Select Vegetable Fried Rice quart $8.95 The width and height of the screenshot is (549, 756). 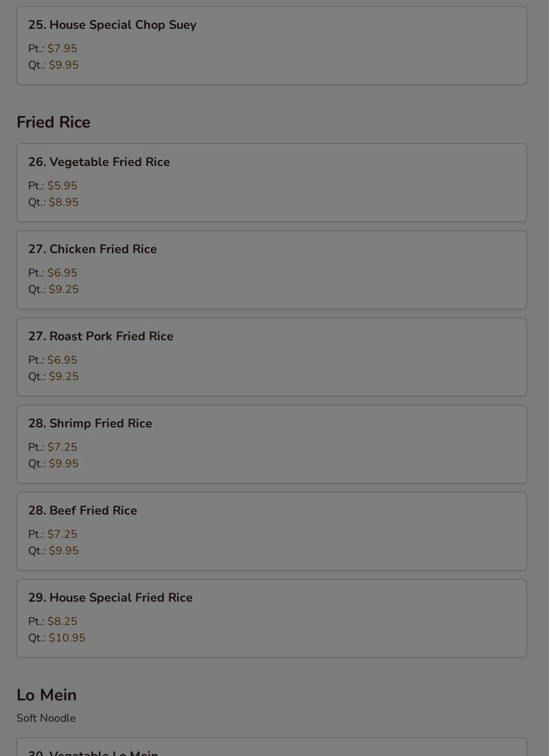[64, 202]
